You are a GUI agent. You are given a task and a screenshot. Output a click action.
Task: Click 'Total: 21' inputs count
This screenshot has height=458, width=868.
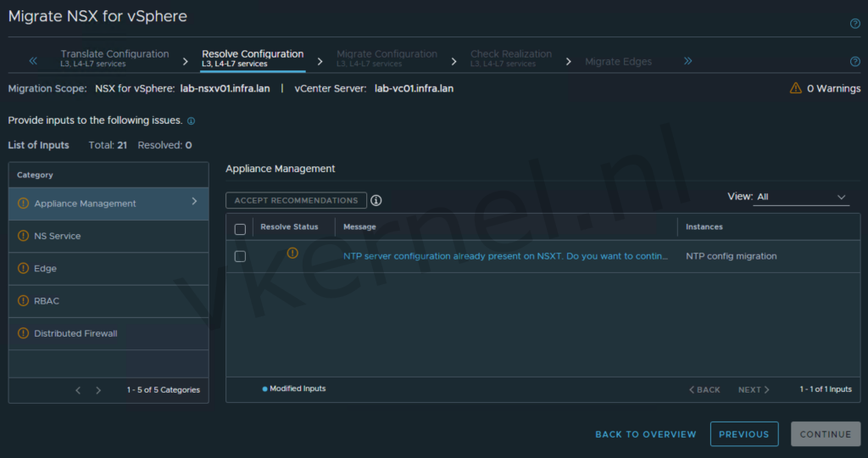click(x=108, y=145)
